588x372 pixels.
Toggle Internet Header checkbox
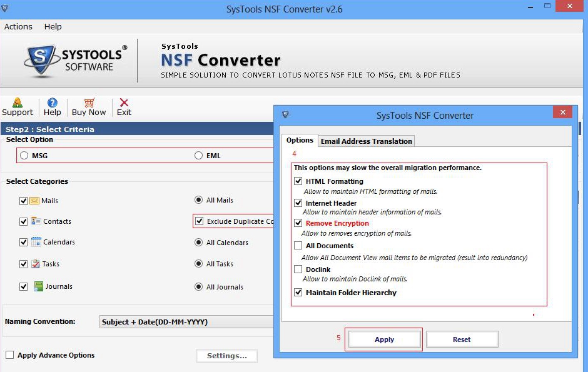(298, 203)
